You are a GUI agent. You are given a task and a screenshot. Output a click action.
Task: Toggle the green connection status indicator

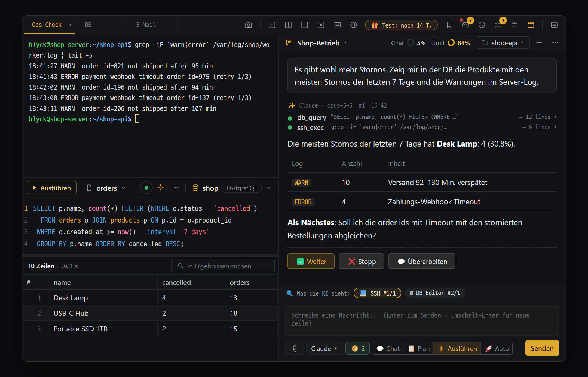coord(146,188)
